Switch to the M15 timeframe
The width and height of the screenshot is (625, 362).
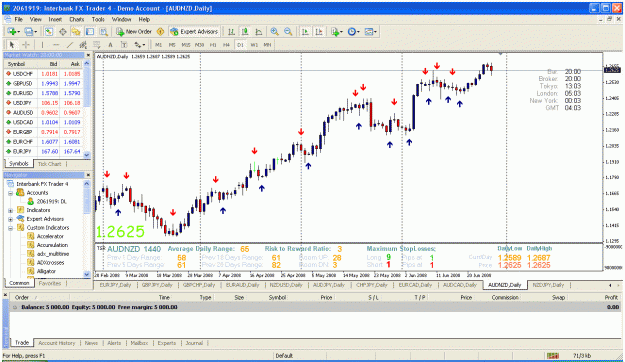click(x=185, y=45)
